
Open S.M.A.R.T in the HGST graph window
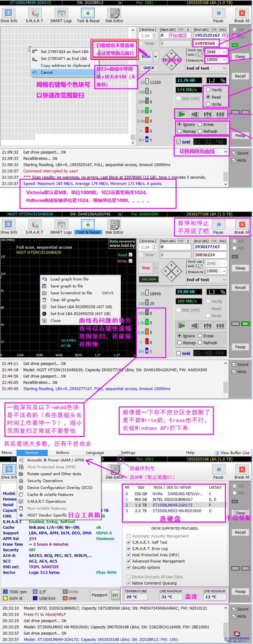[34, 227]
